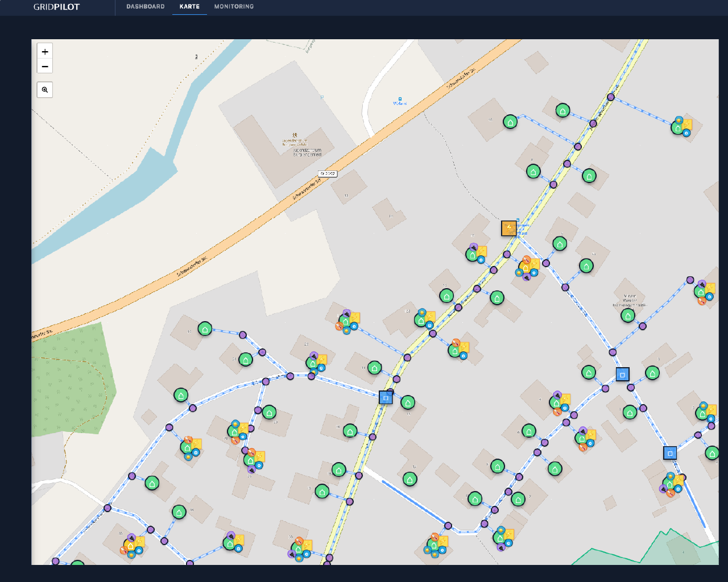The height and width of the screenshot is (582, 728).
Task: Click blue meter badge on house left of transformer
Action: point(481,260)
